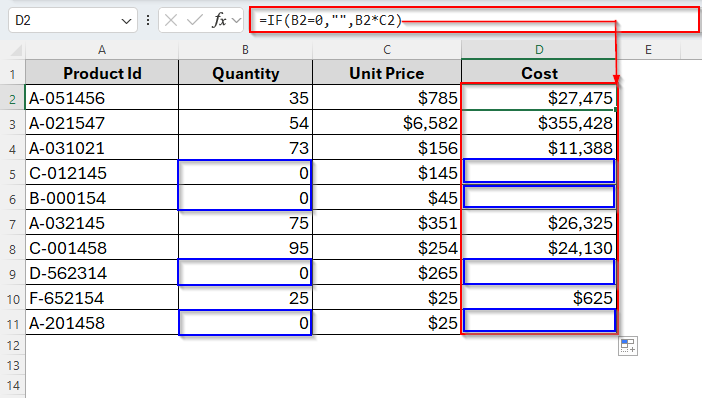This screenshot has width=702, height=398.
Task: Click the zero quantity for D-562314
Action: 245,273
